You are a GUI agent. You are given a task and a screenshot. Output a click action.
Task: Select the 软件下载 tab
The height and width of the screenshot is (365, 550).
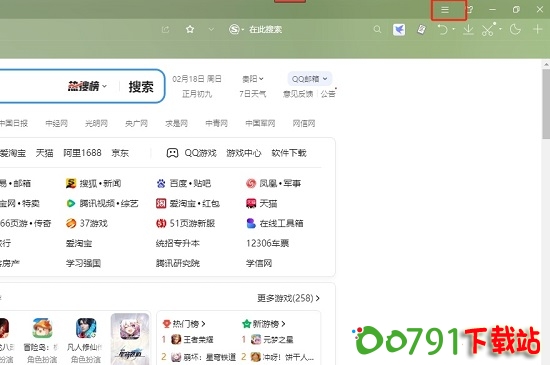click(289, 153)
